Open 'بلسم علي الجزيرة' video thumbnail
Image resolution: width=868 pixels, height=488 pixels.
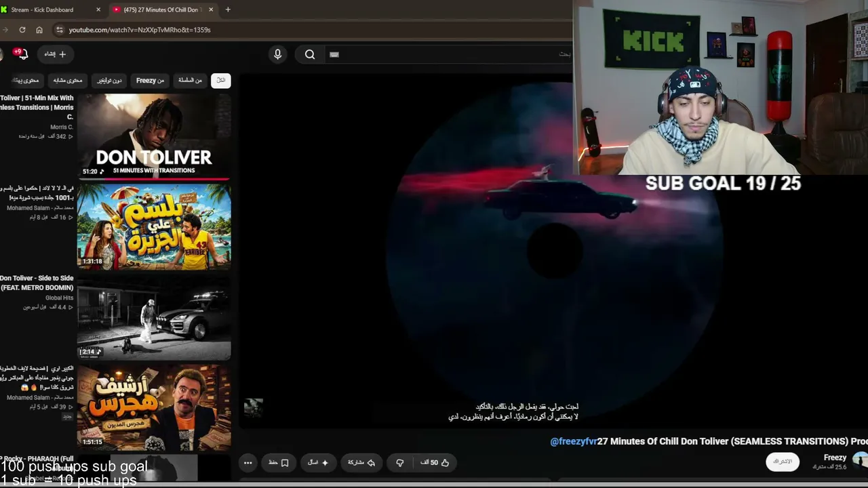[x=154, y=227]
